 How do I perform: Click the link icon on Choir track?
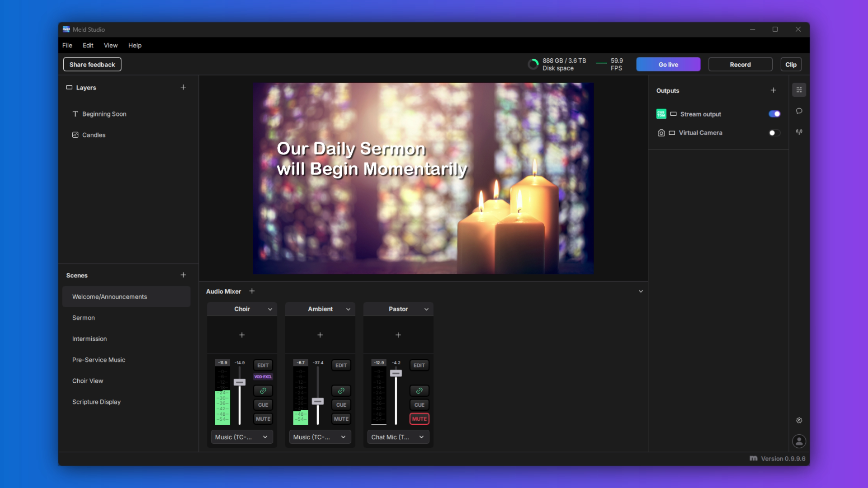pos(263,390)
